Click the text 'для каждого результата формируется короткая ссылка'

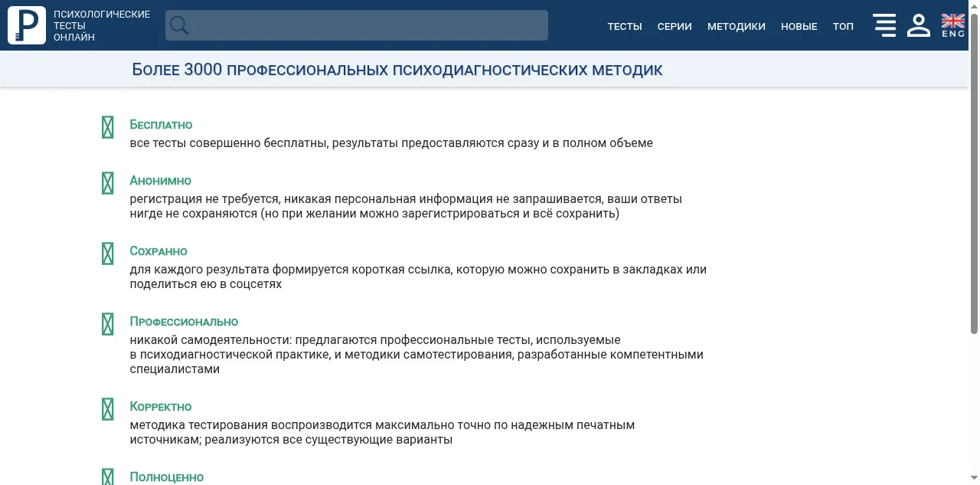click(291, 270)
